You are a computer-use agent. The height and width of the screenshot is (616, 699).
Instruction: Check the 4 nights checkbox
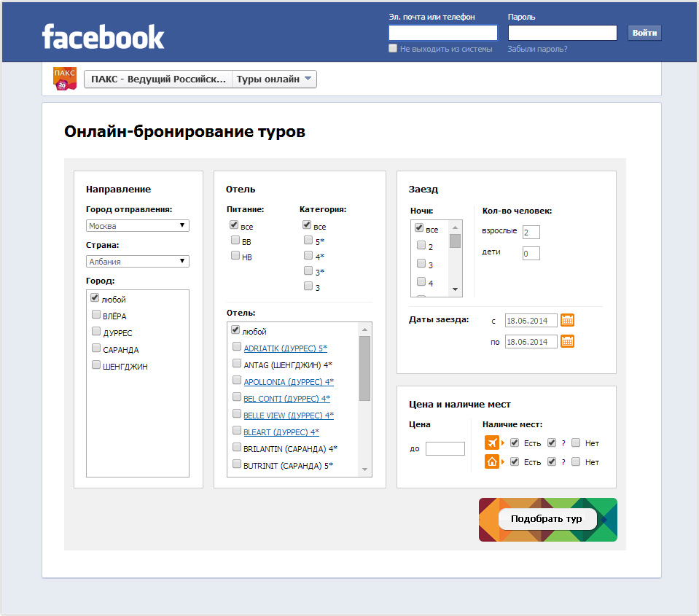tap(421, 281)
